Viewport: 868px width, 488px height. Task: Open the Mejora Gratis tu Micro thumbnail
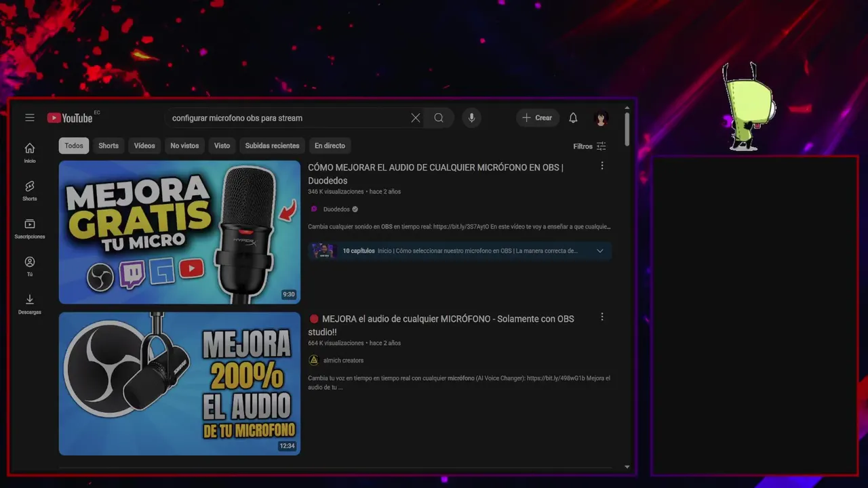180,232
